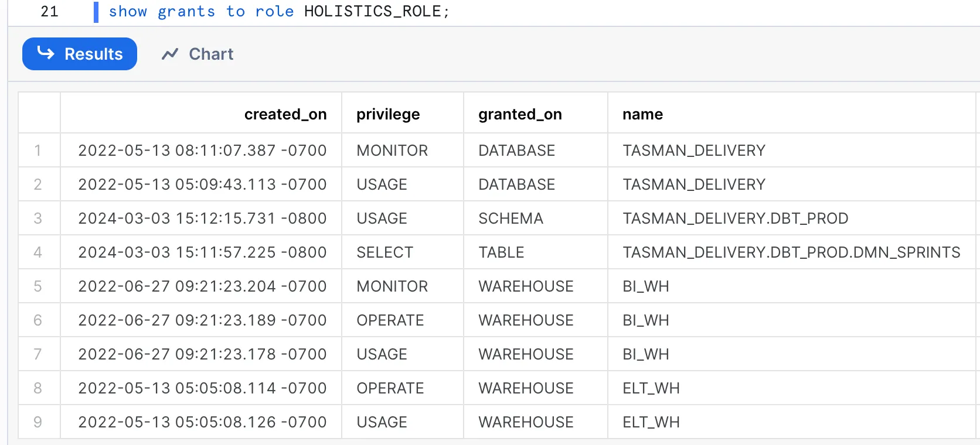Click cell 2022-05-13 05:05:08.126 -0700
The width and height of the screenshot is (980, 445).
(x=202, y=422)
